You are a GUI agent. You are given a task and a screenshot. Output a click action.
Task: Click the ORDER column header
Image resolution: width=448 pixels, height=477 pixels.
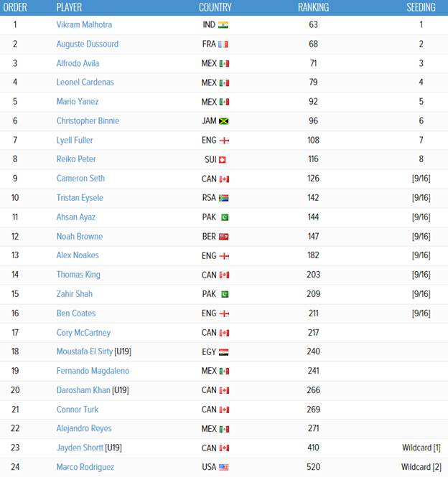tap(15, 7)
